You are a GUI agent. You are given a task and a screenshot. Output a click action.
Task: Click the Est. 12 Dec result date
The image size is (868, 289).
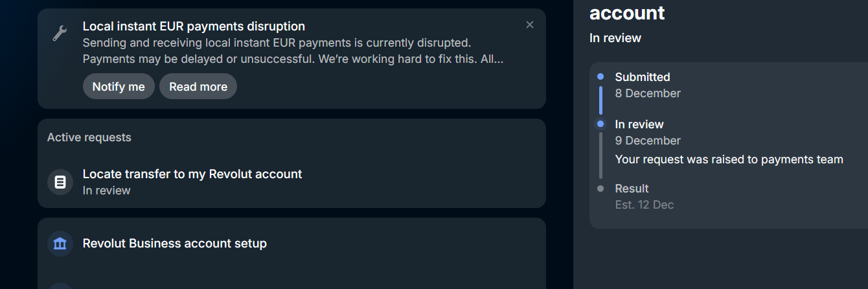click(645, 205)
